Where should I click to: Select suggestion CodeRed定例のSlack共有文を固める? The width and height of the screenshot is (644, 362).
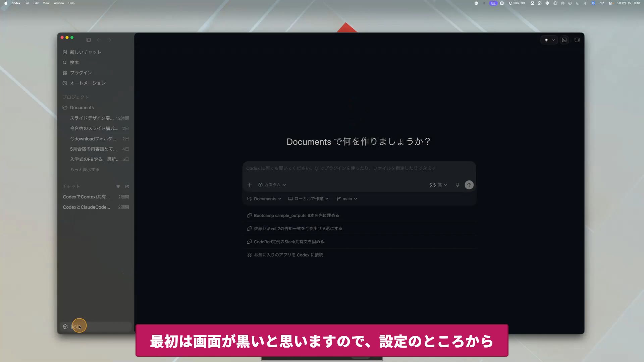[x=359, y=242]
